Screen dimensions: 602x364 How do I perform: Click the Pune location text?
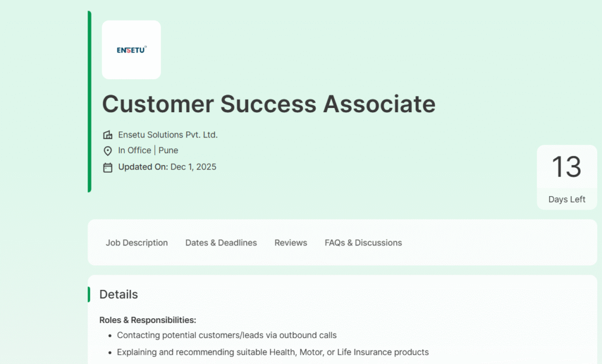click(168, 150)
